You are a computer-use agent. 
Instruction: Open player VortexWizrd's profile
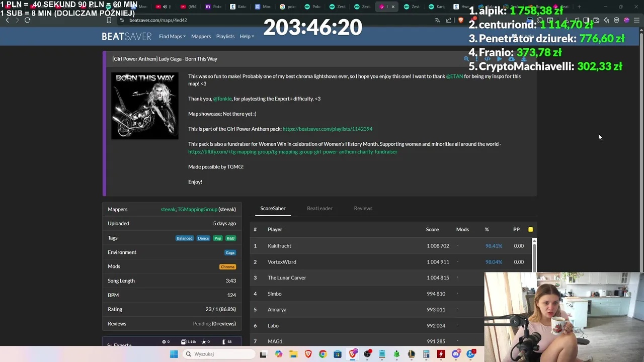pos(282,262)
